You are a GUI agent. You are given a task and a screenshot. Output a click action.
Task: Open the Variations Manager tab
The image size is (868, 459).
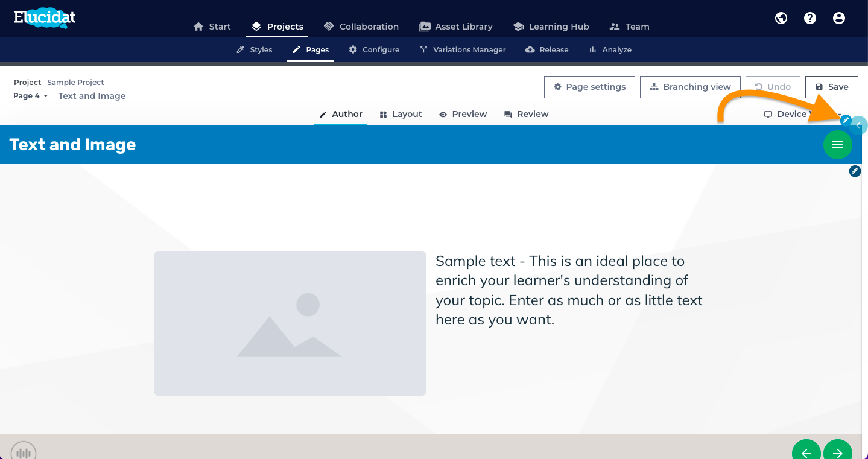pos(463,50)
